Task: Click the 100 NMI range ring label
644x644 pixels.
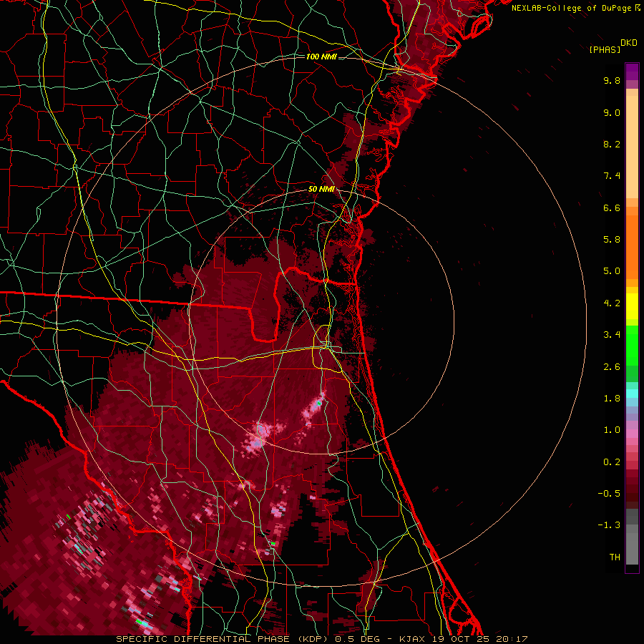Action: coord(321,57)
